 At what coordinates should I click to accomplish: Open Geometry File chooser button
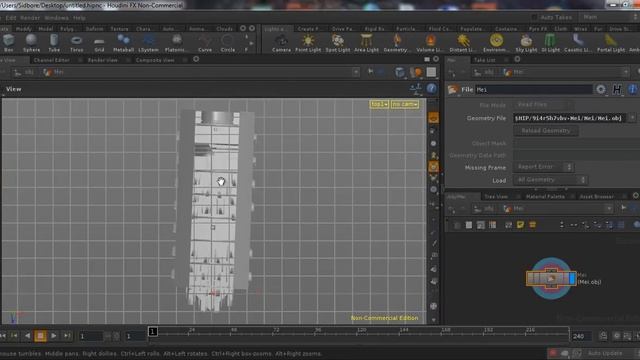pyautogui.click(x=632, y=118)
